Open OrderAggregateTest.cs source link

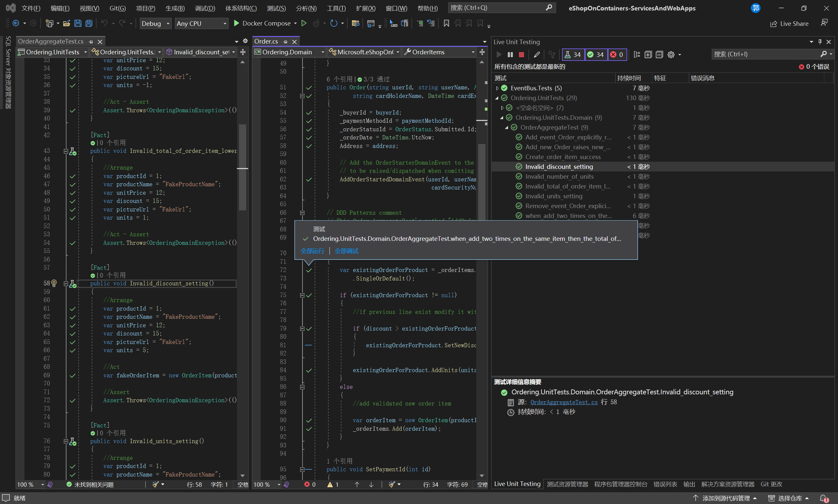564,402
